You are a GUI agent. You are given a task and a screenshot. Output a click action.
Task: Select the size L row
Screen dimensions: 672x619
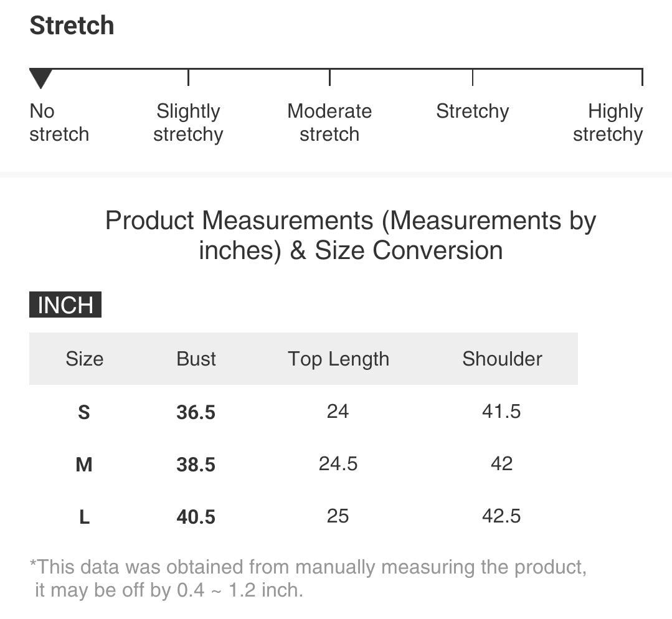click(303, 516)
